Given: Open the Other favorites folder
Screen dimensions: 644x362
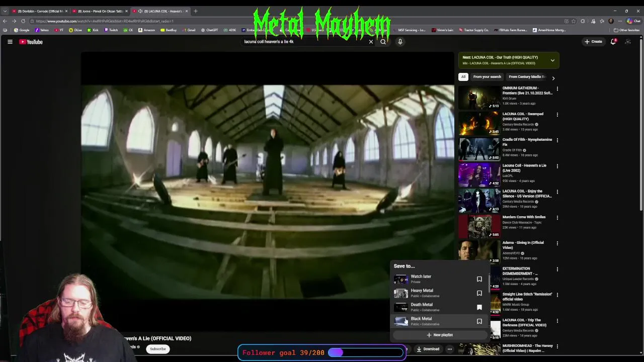Looking at the screenshot, I should pos(626,30).
